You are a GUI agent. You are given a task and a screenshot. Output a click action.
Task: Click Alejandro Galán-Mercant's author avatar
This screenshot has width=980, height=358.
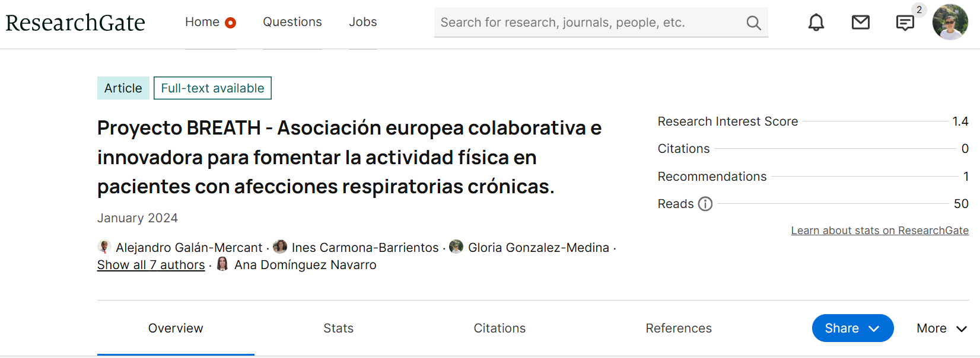[104, 247]
